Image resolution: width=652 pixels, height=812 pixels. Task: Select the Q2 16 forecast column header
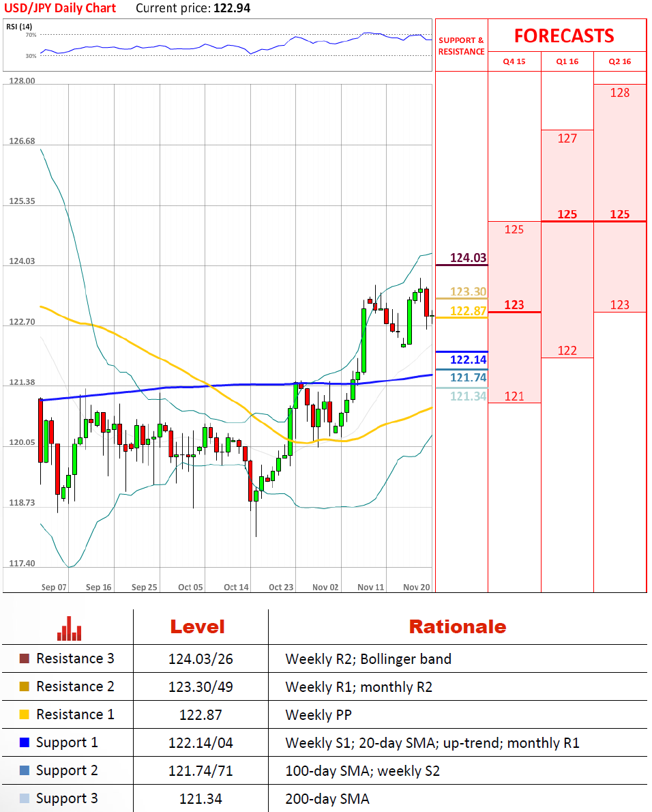(x=620, y=61)
